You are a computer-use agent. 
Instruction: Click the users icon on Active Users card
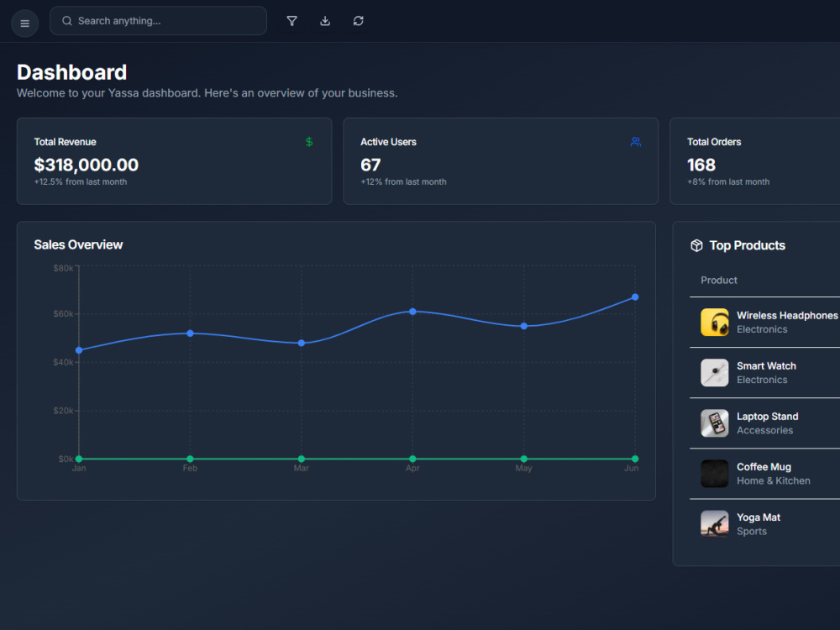[636, 142]
